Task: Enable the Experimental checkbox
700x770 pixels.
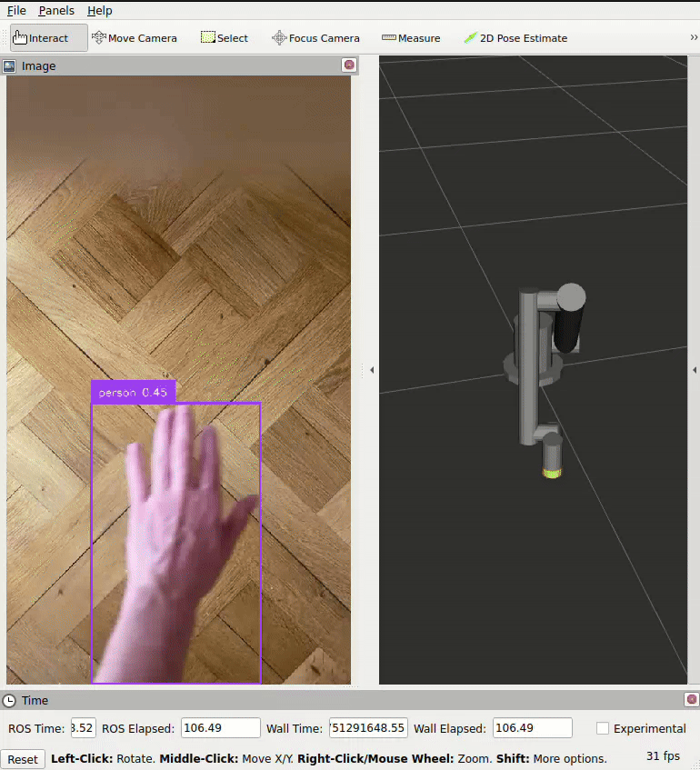Action: pos(603,728)
